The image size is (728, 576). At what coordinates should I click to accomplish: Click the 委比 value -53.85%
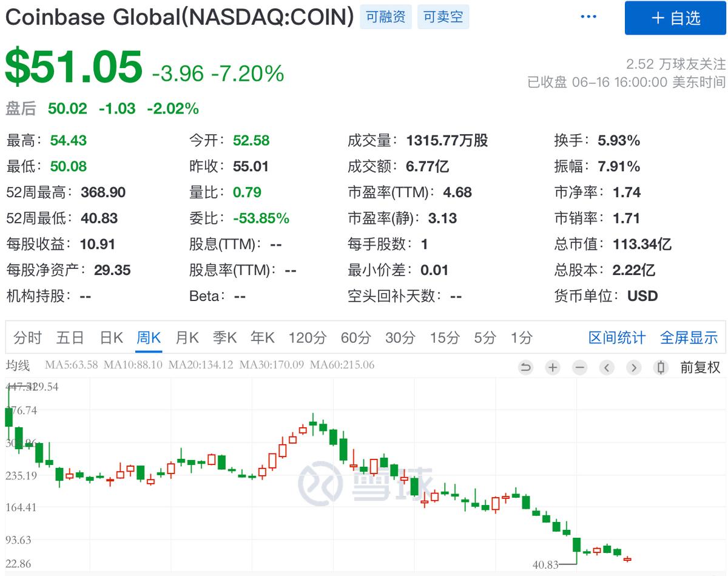[261, 219]
